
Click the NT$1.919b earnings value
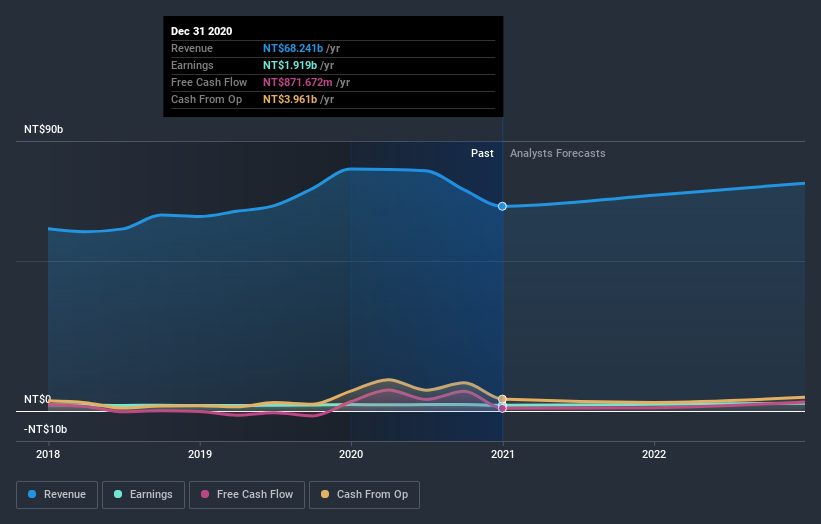click(290, 65)
